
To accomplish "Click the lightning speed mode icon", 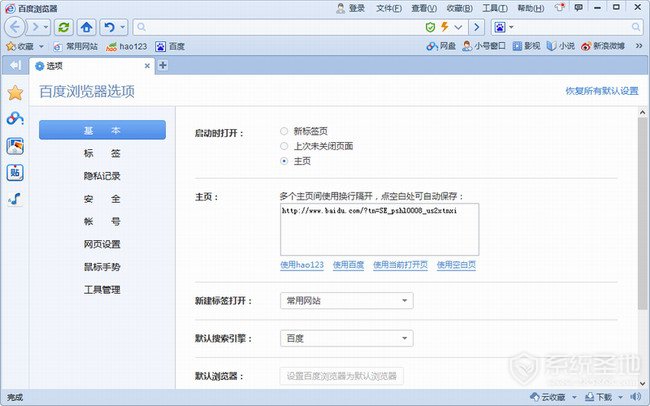I will [x=444, y=27].
